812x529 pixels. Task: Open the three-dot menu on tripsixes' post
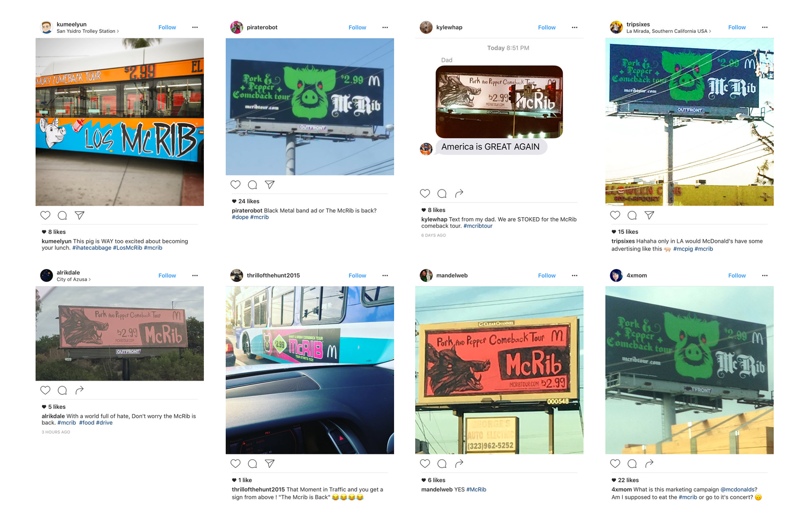(x=765, y=27)
